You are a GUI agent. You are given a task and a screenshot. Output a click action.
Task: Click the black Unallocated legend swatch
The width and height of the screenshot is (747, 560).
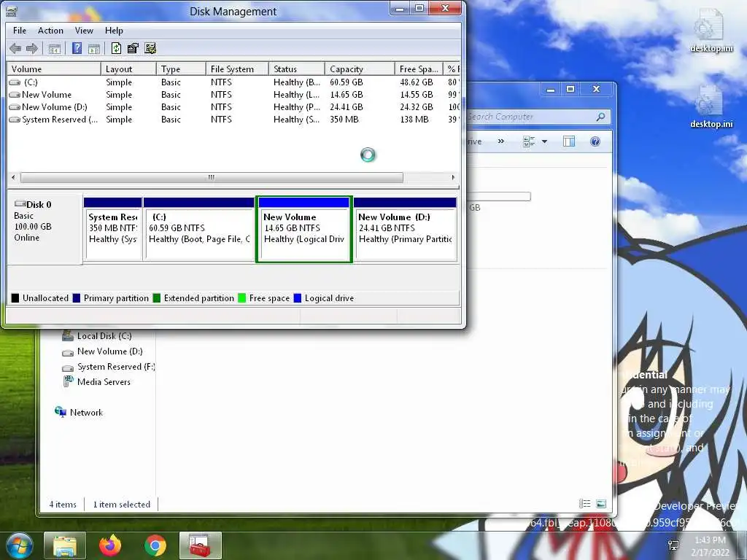click(x=15, y=298)
